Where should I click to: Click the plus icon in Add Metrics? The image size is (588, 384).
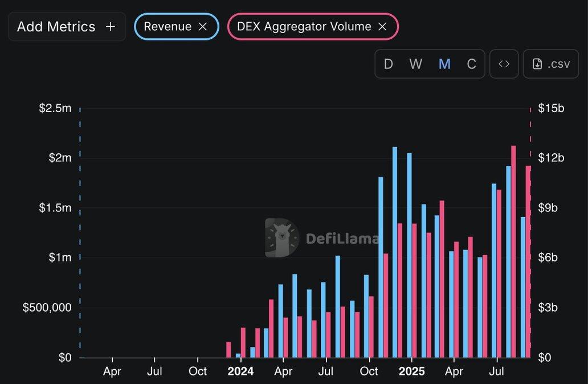click(111, 27)
